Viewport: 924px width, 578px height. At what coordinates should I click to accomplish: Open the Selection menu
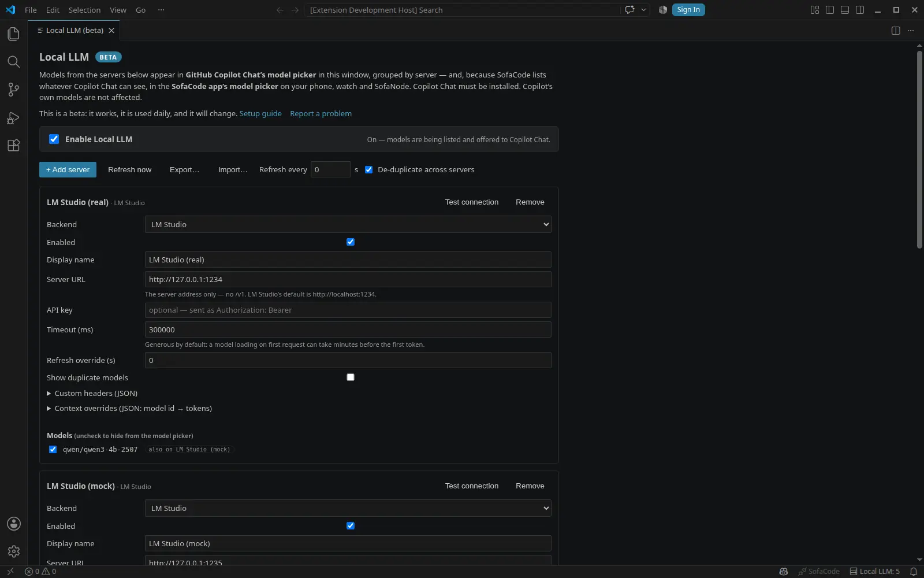[84, 10]
